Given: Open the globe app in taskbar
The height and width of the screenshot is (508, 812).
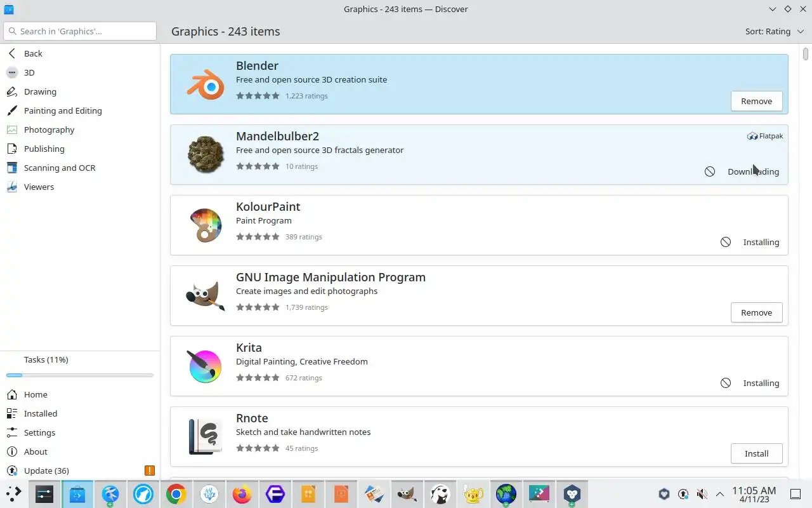Looking at the screenshot, I should pos(506,494).
